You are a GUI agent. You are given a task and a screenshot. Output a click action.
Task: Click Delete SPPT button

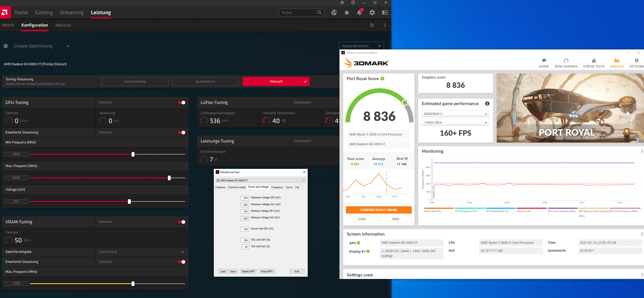pyautogui.click(x=248, y=271)
